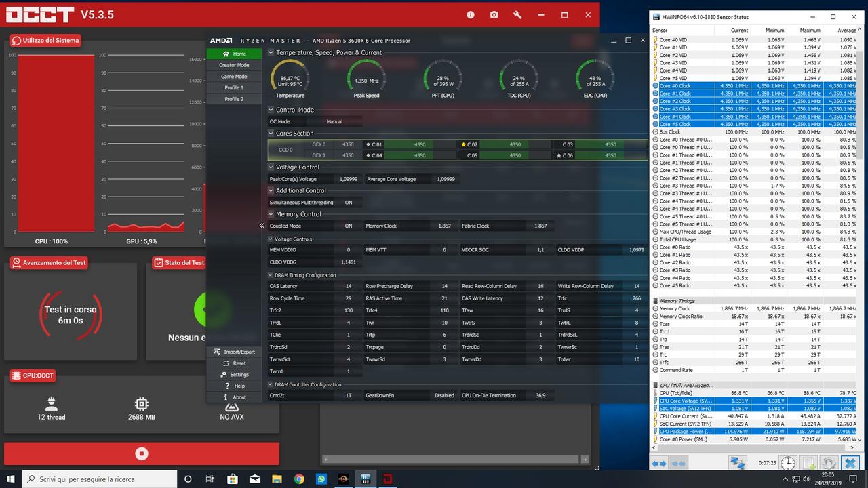Select the CPU:OCCT test label
Viewport: 868px width, 488px height.
33,375
